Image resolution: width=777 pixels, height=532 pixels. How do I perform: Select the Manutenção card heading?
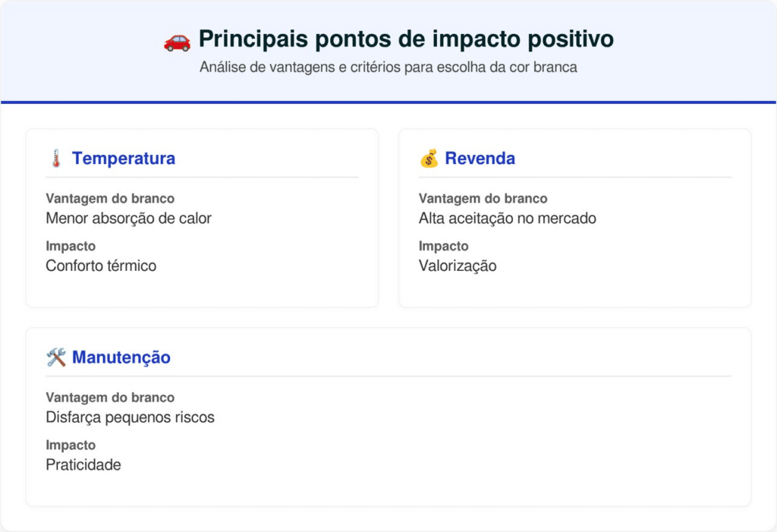click(121, 357)
